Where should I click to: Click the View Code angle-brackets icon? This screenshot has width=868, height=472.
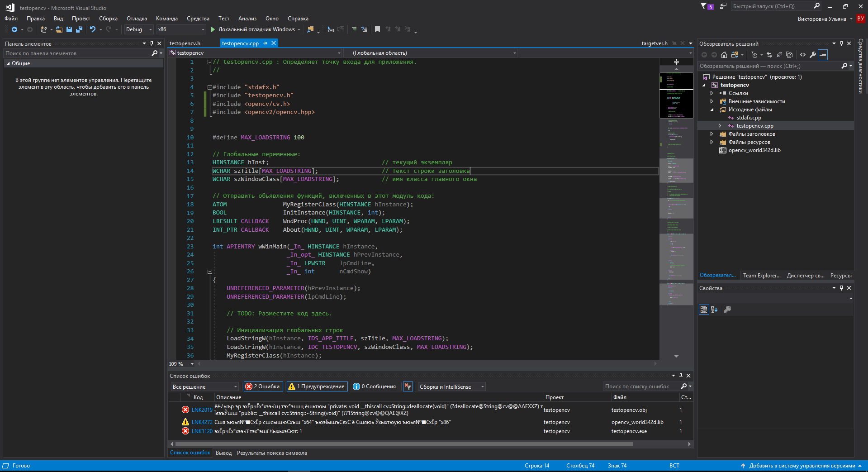pos(803,55)
